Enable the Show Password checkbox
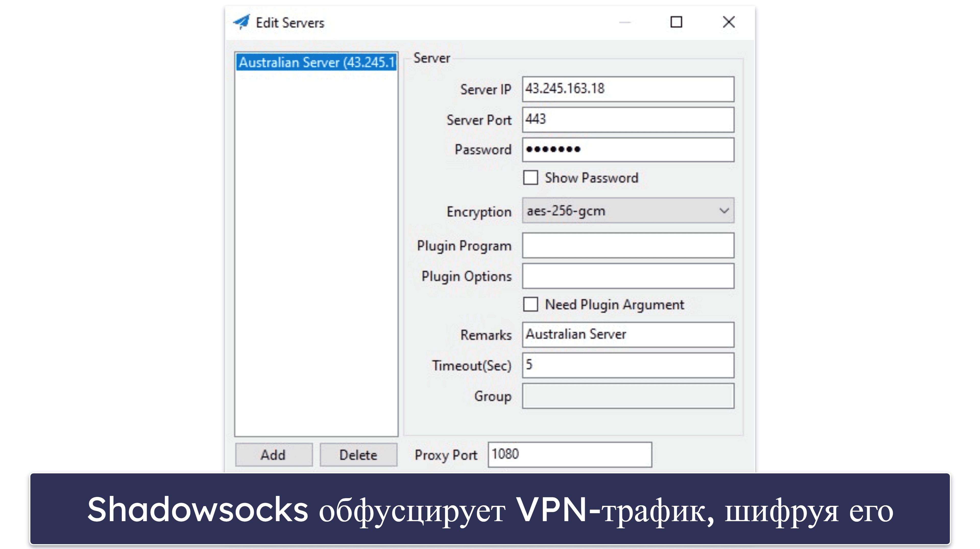 [x=530, y=177]
